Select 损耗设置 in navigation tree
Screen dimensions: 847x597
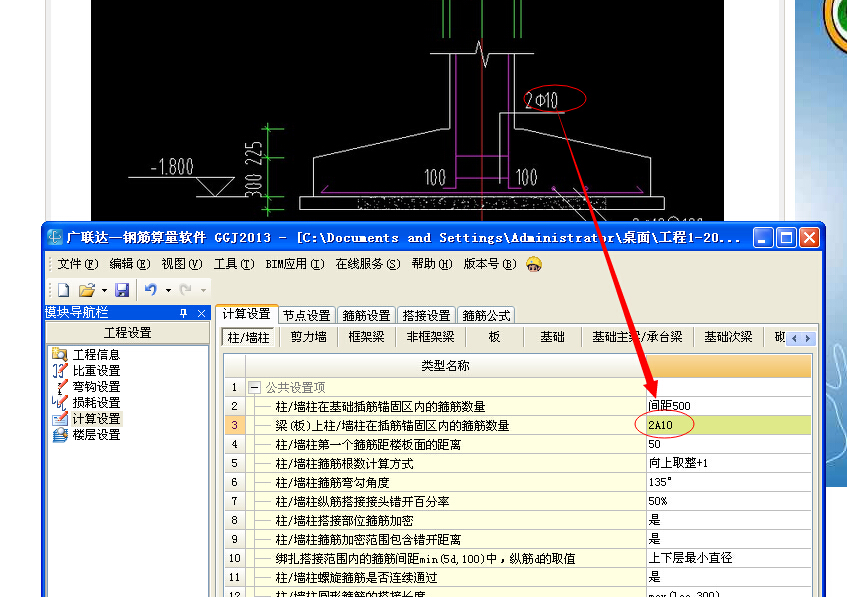pyautogui.click(x=96, y=403)
